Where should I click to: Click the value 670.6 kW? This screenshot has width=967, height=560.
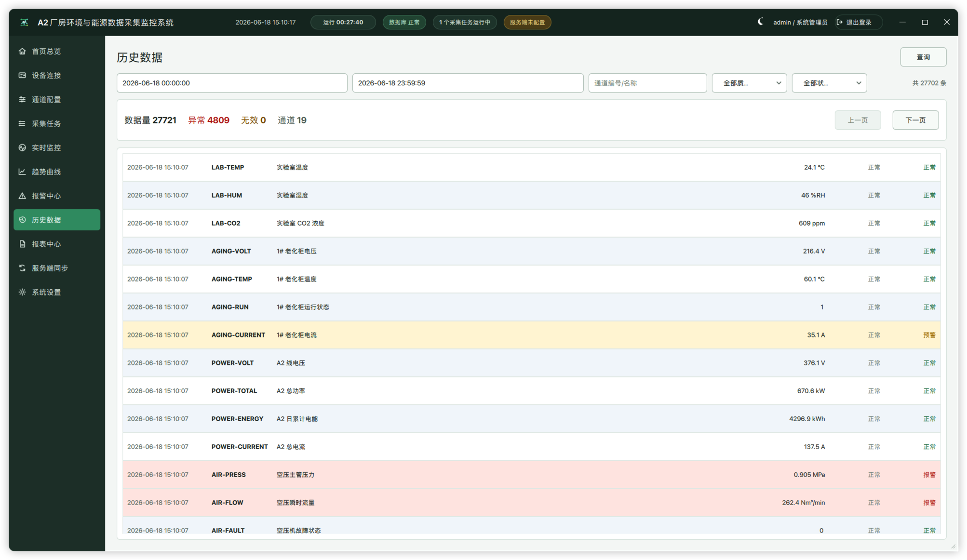[x=811, y=391]
